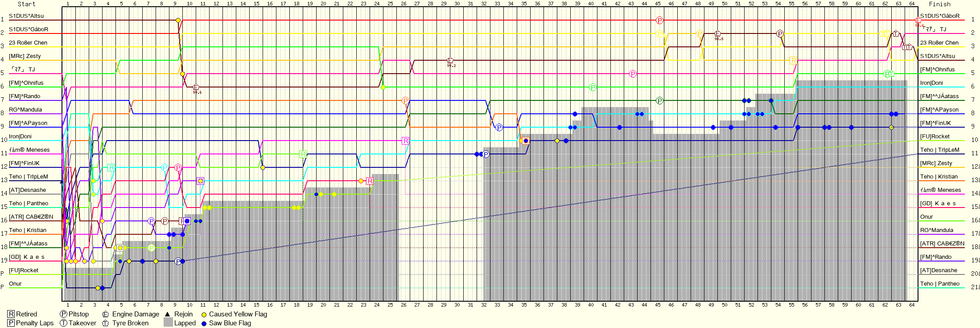
Task: Click the Rejoin triangle legend icon
Action: 168,314
